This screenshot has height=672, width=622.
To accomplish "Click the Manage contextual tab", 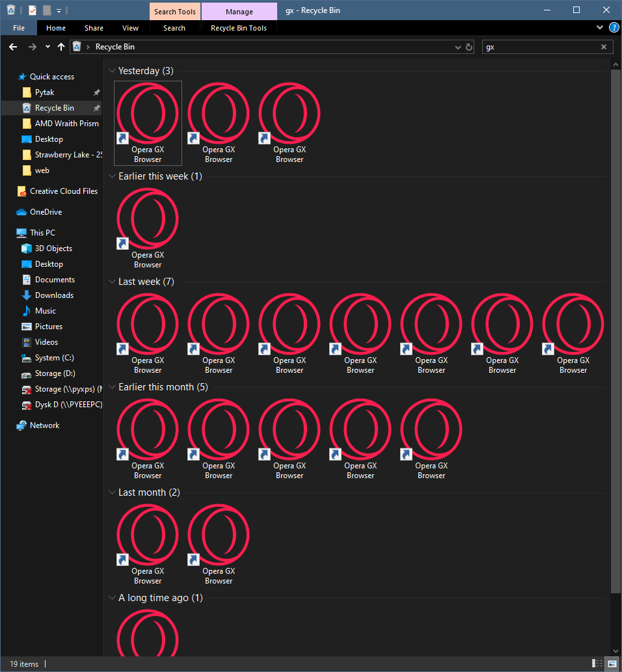I will coord(239,12).
